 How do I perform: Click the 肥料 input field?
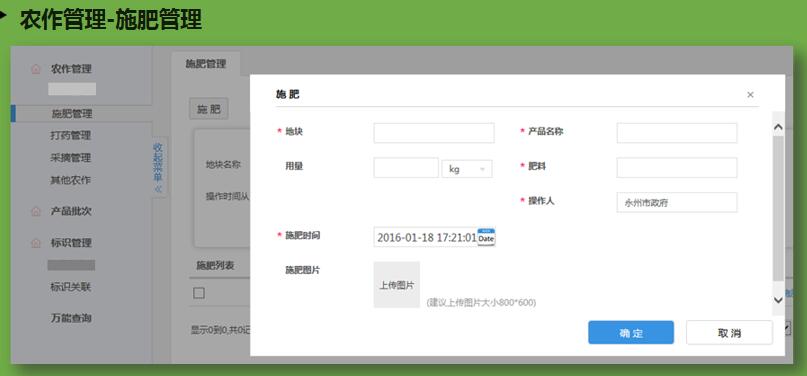pyautogui.click(x=677, y=168)
